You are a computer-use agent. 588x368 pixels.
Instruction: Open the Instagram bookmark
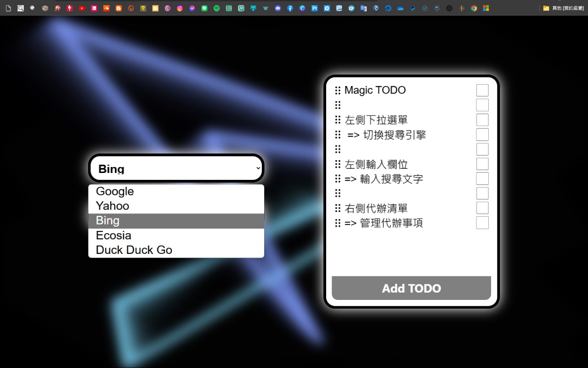[x=180, y=8]
